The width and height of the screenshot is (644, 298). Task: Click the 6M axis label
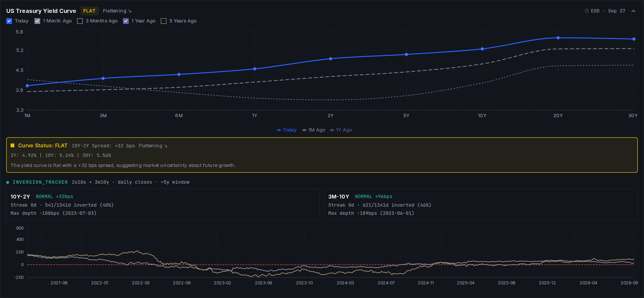coord(179,116)
